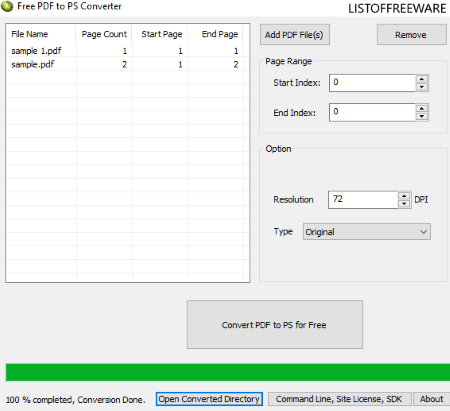The height and width of the screenshot is (411, 450).
Task: Open Command Line, Site License, SDK
Action: [x=339, y=399]
